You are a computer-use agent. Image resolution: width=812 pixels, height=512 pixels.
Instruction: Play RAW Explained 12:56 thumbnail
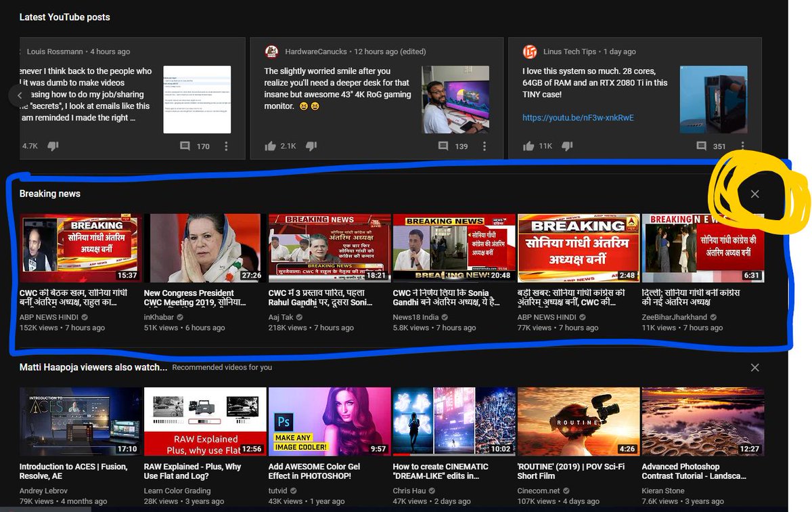tap(205, 421)
